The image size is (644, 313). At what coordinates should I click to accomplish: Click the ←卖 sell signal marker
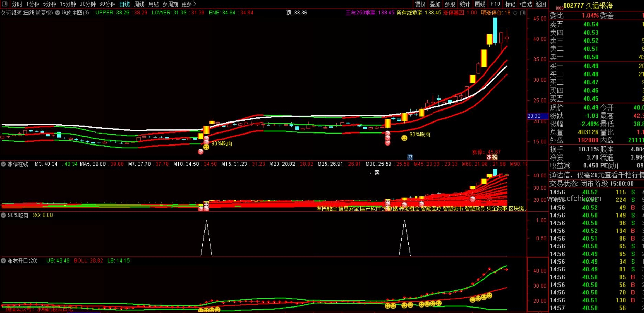click(375, 173)
